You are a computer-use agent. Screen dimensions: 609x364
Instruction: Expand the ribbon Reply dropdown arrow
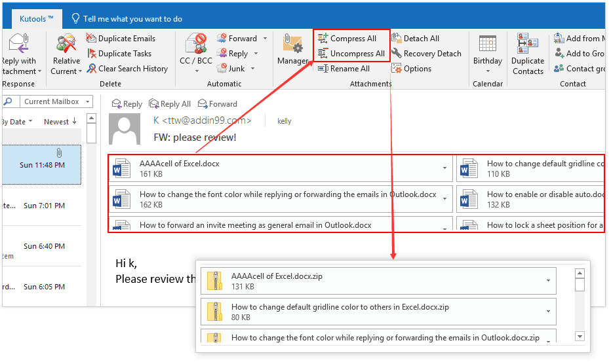point(256,53)
